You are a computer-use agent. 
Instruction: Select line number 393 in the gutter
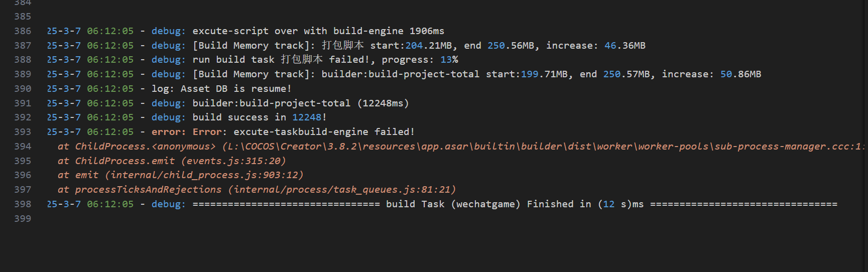[23, 132]
